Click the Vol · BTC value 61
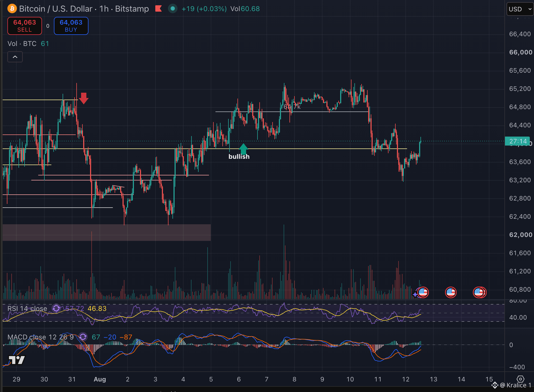This screenshot has height=392, width=534. [x=45, y=44]
